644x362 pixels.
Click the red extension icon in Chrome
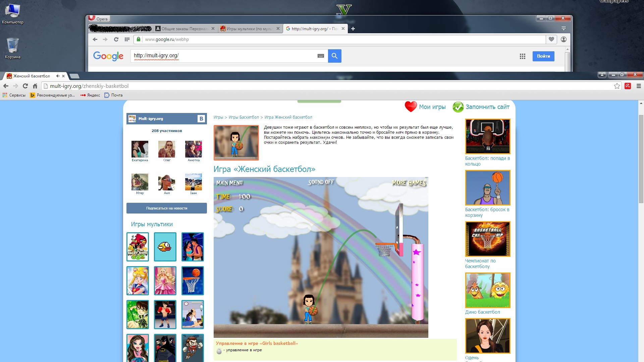click(x=628, y=86)
